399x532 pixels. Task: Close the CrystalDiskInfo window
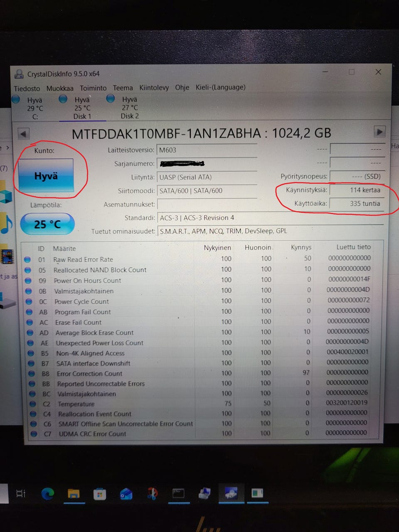point(378,72)
